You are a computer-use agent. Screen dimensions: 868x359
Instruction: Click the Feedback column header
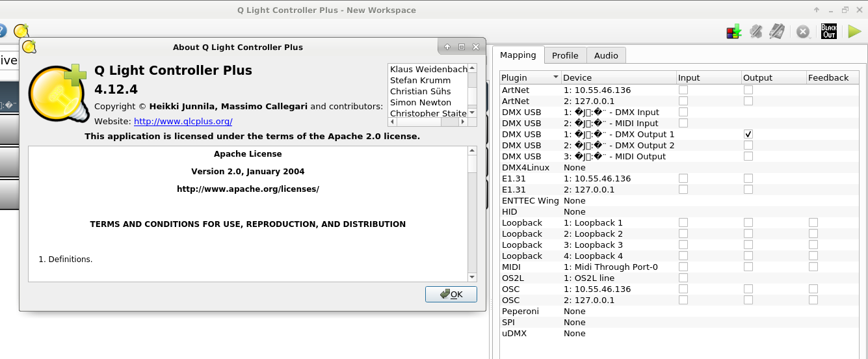833,77
